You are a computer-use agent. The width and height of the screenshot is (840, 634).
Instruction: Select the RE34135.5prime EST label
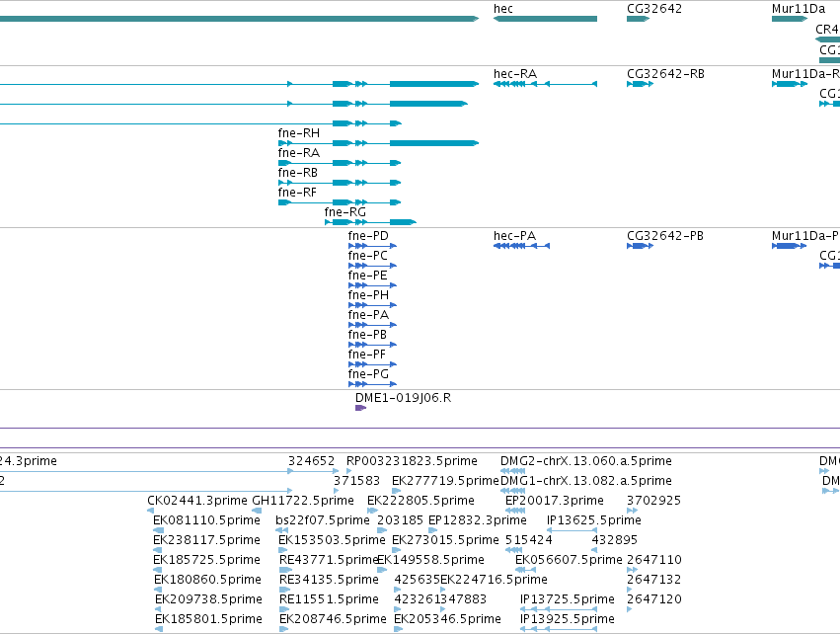[x=329, y=581]
